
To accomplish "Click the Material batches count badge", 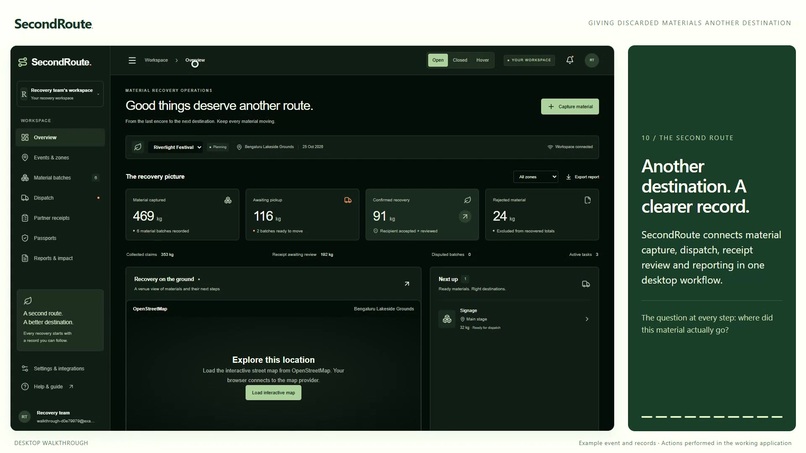I will pos(96,178).
